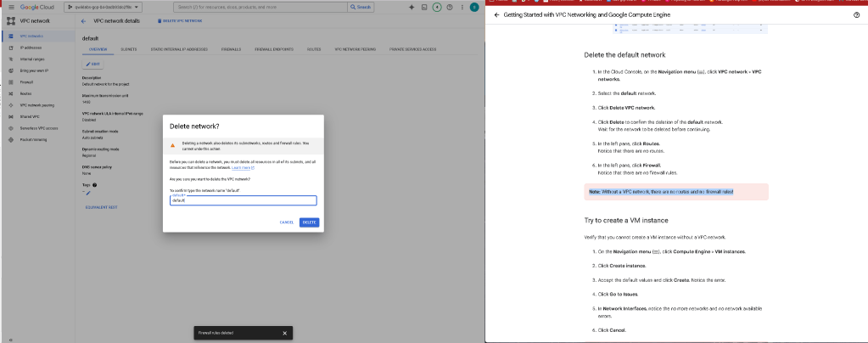Image resolution: width=868 pixels, height=343 pixels.
Task: Switch to the Subnets tab
Action: [129, 49]
